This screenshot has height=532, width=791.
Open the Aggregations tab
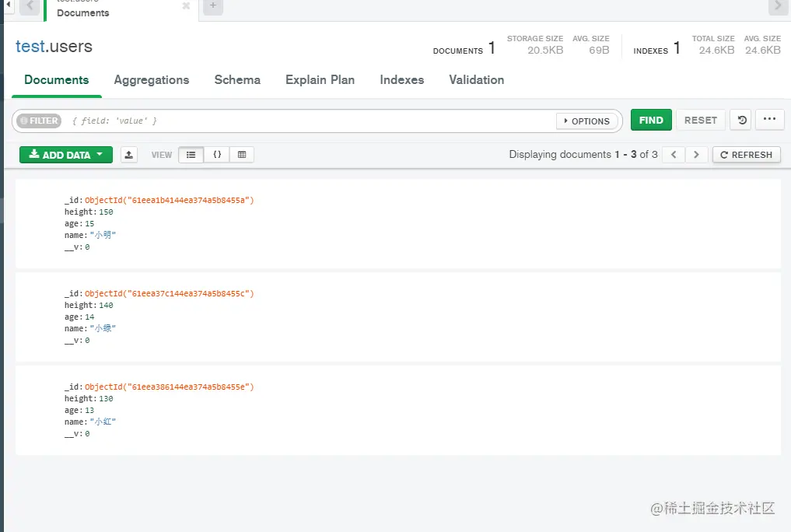152,79
